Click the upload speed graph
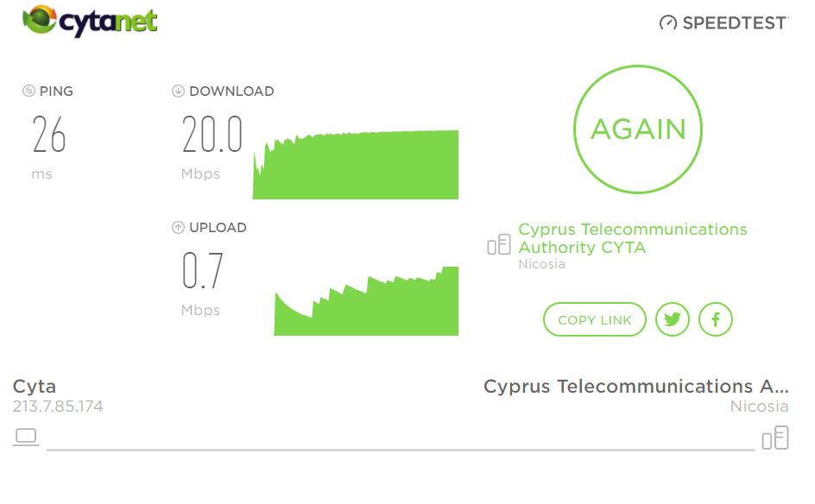Image resolution: width=815 pixels, height=504 pixels. (x=366, y=301)
